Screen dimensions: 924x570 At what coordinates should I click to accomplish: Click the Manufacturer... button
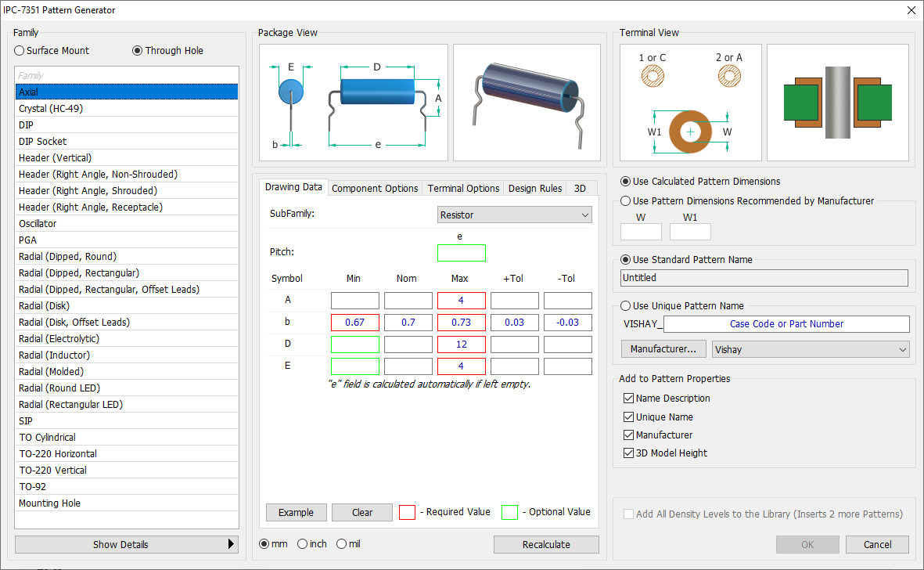pyautogui.click(x=663, y=349)
